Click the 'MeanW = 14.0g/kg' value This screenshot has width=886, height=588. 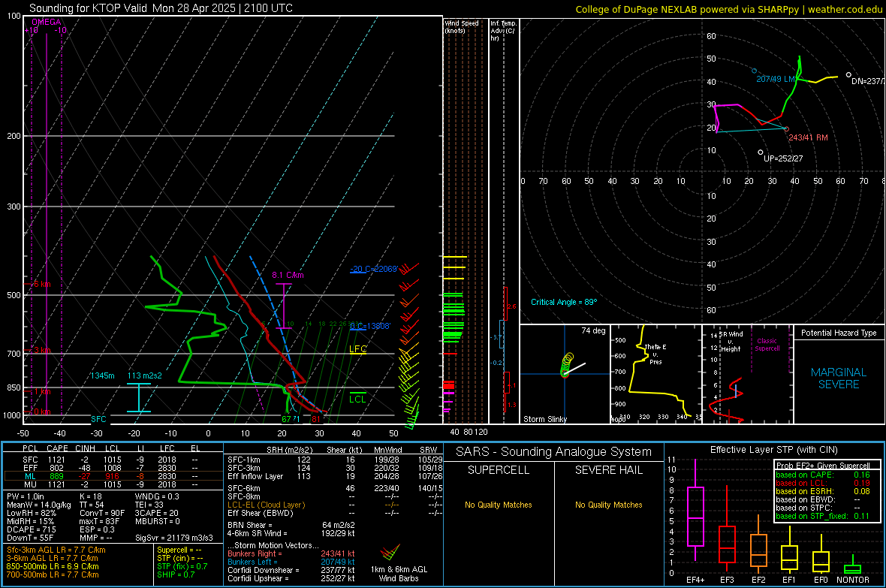(x=39, y=505)
